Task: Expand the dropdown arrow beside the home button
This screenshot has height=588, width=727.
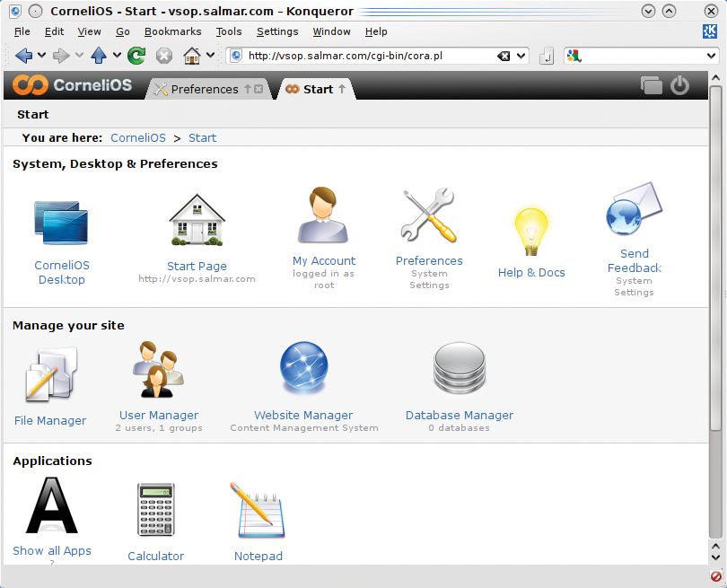Action: point(210,56)
